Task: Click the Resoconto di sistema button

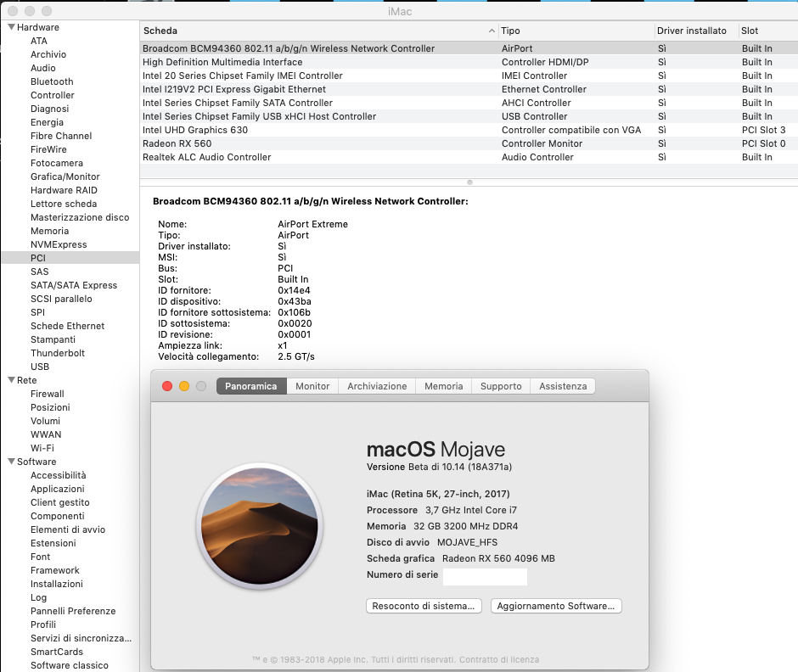Action: [x=424, y=606]
